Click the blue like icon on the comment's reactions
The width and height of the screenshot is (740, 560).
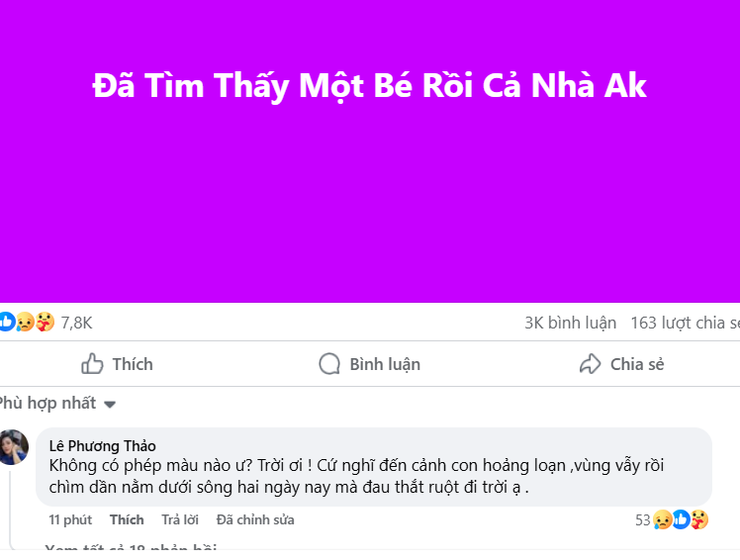681,519
